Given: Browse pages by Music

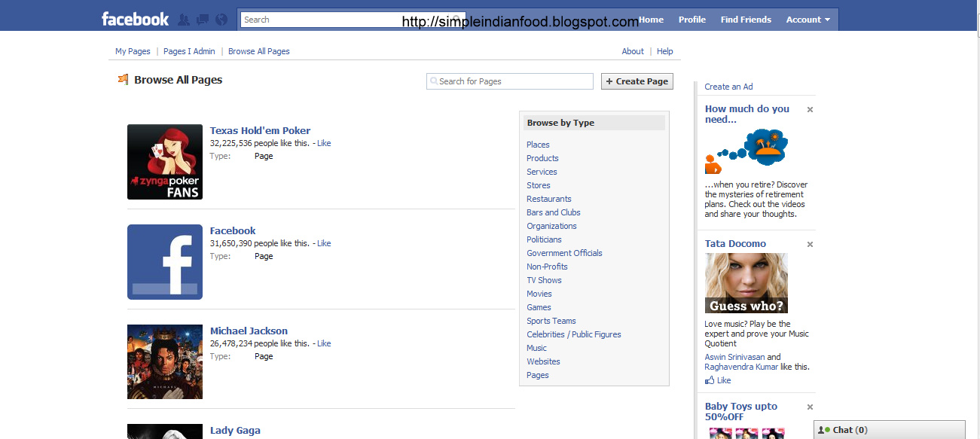Looking at the screenshot, I should tap(537, 348).
